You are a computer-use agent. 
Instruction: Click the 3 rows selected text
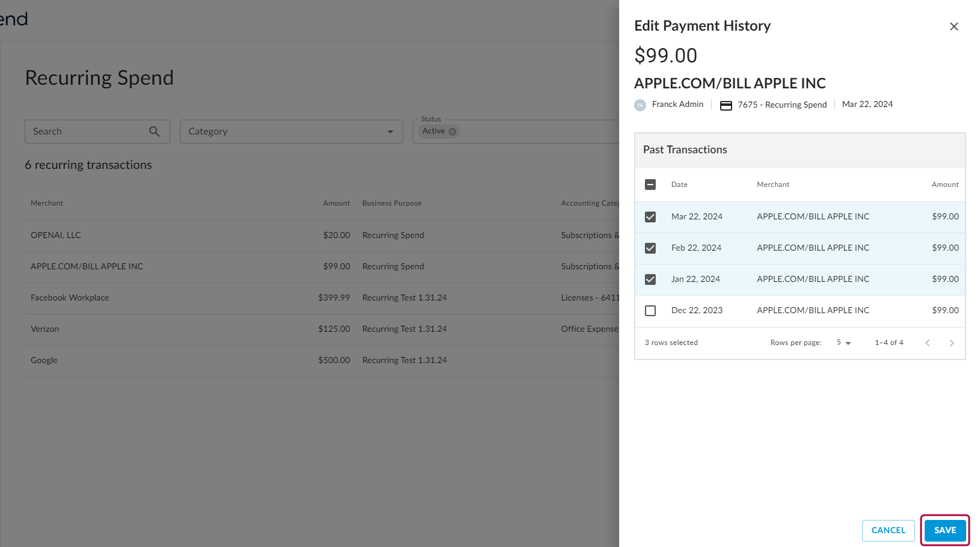[671, 343]
